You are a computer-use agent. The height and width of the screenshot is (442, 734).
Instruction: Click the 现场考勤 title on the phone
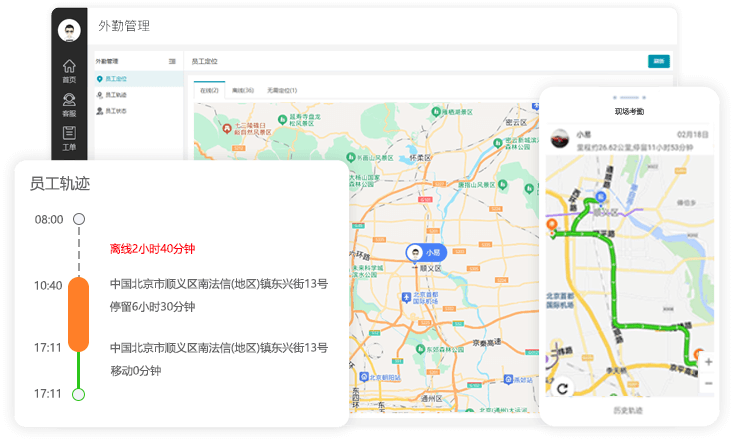click(x=629, y=111)
